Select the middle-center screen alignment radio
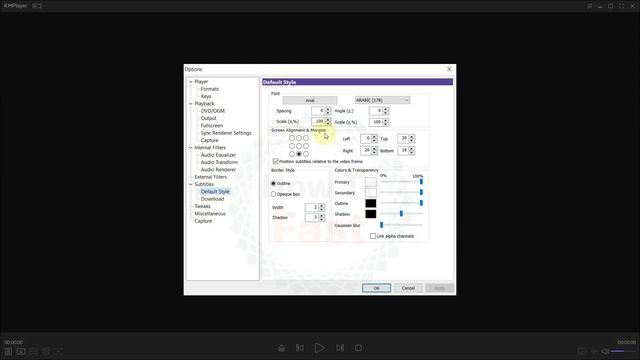The height and width of the screenshot is (360, 640). (x=299, y=146)
